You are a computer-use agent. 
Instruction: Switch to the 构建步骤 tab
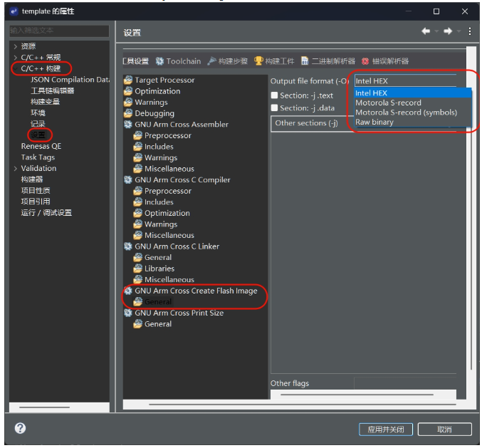[x=228, y=61]
